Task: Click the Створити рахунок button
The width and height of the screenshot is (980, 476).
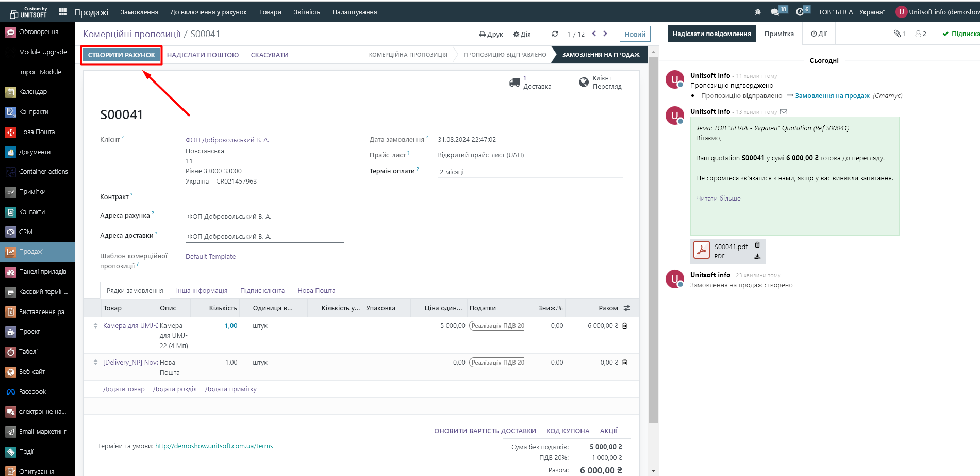Action: pyautogui.click(x=122, y=55)
